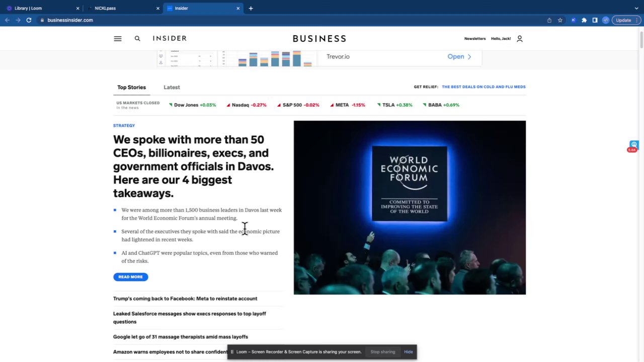Click the Nasdaq -0.27% ticker
The height and width of the screenshot is (362, 644).
pos(247,105)
